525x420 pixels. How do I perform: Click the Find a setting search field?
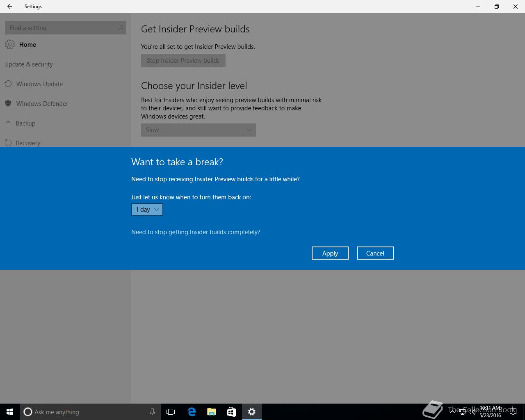pos(66,28)
